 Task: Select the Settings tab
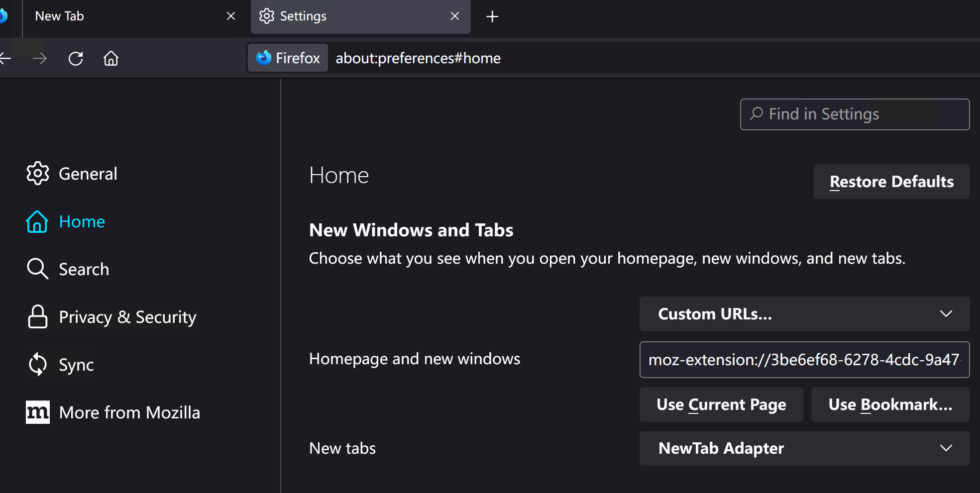[361, 16]
